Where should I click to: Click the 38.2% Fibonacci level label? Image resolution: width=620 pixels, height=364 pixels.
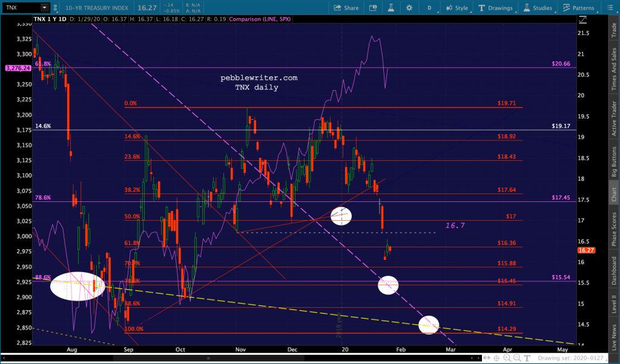[x=132, y=190]
